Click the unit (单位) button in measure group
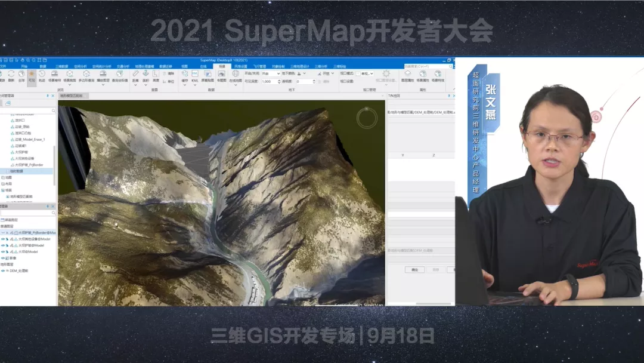Screen dimensions: 644x363 (169, 81)
